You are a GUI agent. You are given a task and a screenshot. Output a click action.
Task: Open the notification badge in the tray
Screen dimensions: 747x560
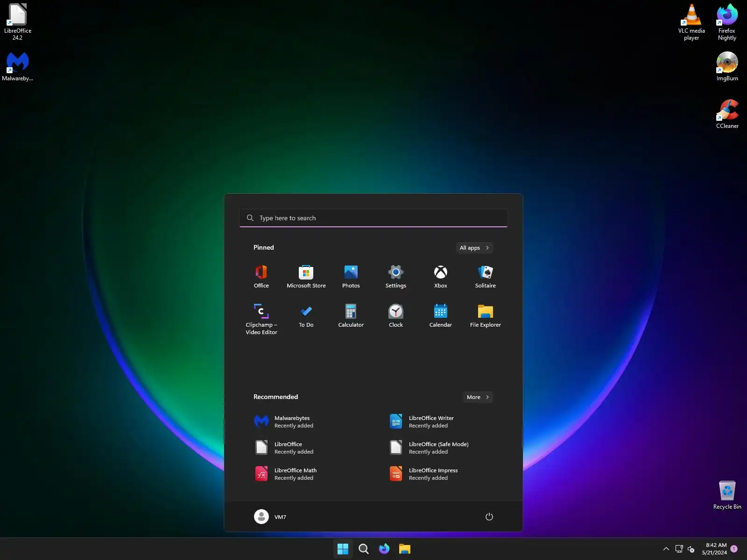coord(734,549)
